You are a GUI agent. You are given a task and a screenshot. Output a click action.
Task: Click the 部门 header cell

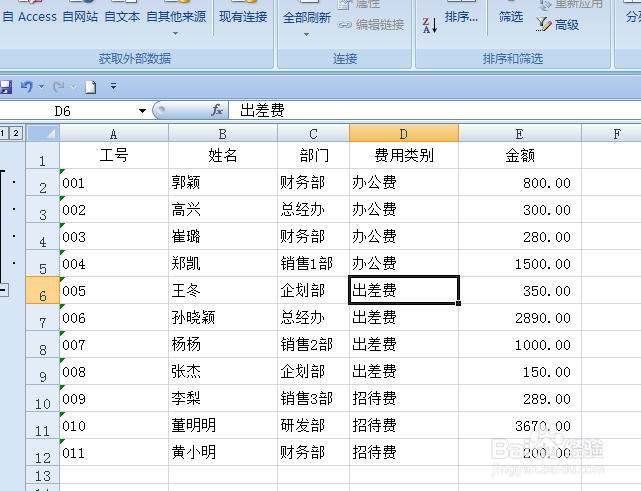point(313,155)
